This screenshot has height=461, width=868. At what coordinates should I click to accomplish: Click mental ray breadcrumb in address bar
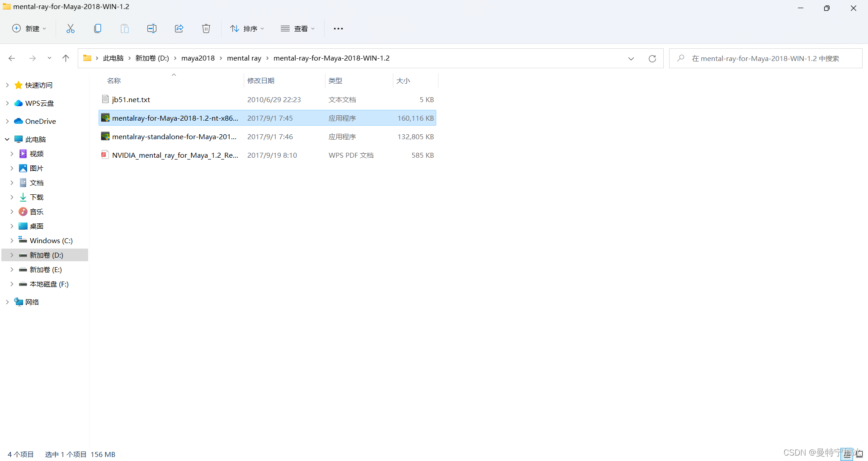click(x=244, y=58)
